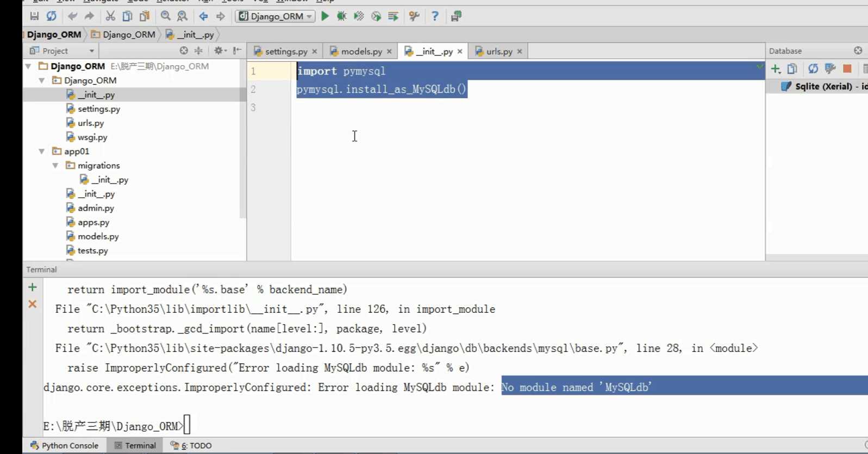The width and height of the screenshot is (868, 454).
Task: Add a new data source with the green plus
Action: (x=776, y=69)
